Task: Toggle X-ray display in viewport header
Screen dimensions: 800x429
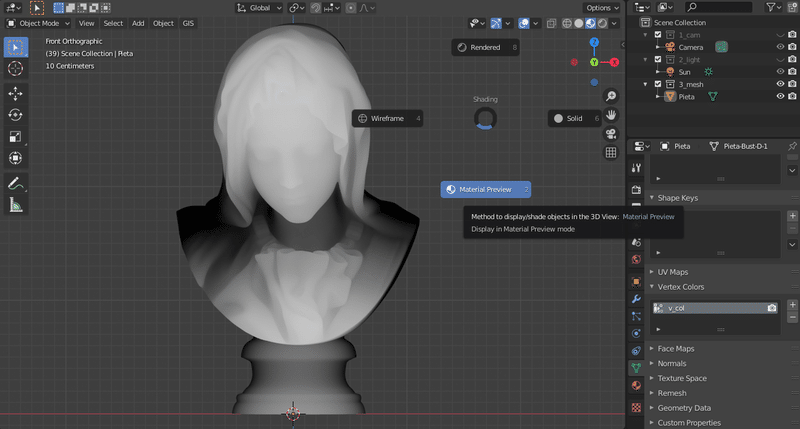Action: [x=552, y=23]
